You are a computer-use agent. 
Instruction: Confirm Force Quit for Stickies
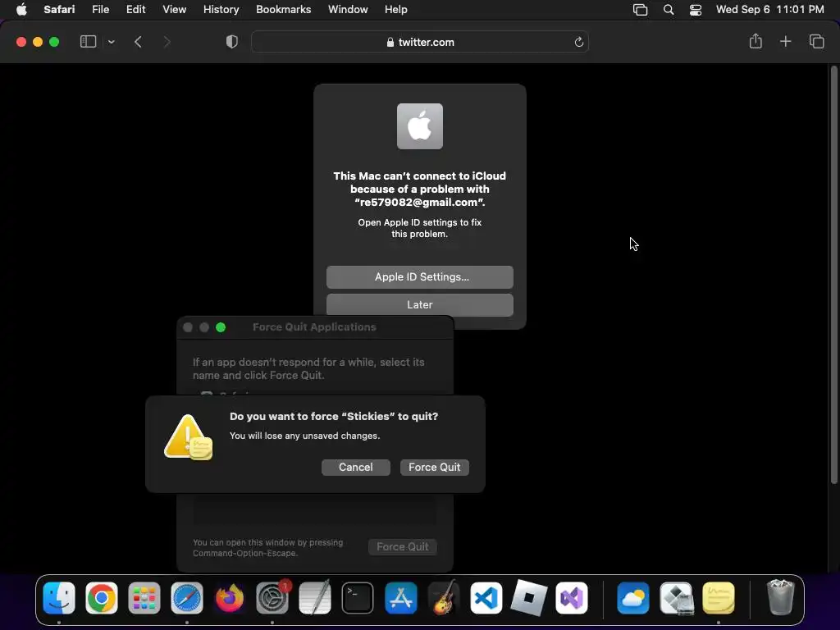(435, 467)
